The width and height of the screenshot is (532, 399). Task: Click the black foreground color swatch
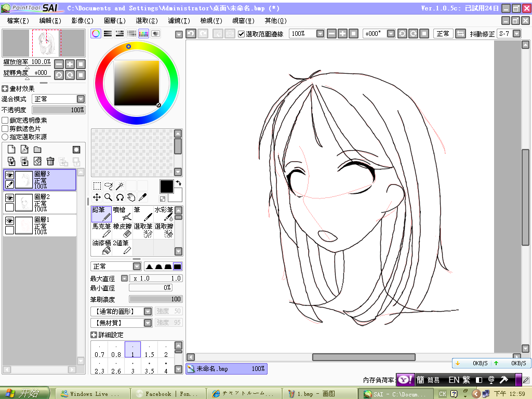point(167,187)
